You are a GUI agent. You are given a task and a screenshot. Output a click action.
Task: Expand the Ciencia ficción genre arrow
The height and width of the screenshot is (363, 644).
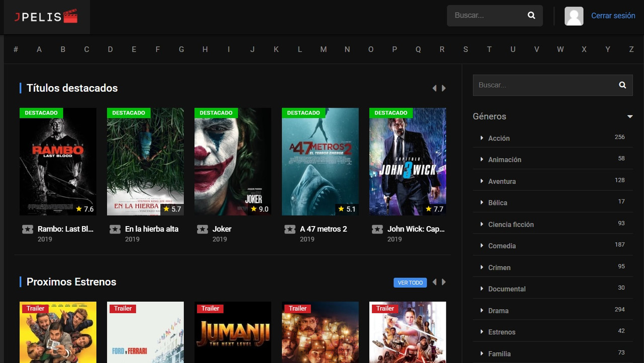click(481, 224)
